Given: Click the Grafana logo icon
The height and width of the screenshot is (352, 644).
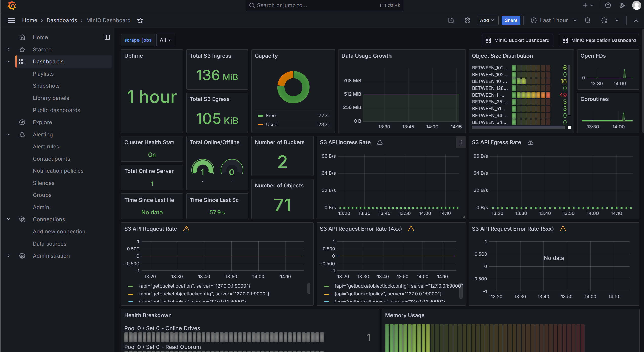Looking at the screenshot, I should click(x=12, y=5).
